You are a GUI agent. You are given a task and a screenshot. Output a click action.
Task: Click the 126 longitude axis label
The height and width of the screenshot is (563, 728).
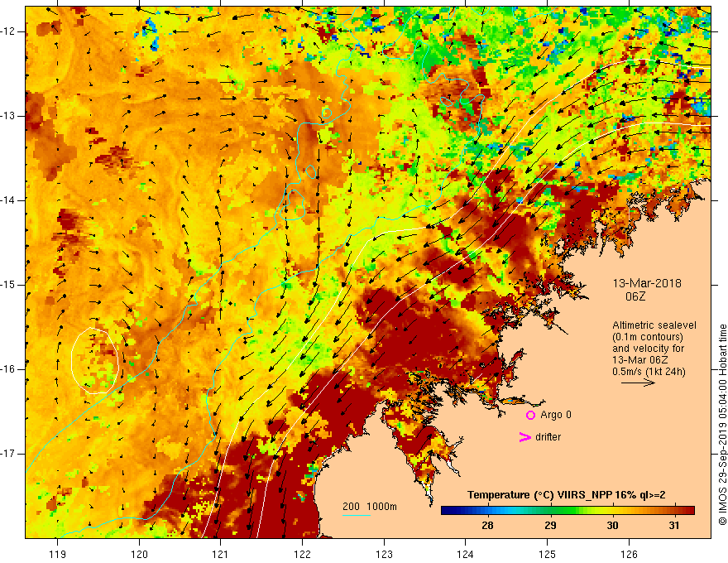point(629,554)
